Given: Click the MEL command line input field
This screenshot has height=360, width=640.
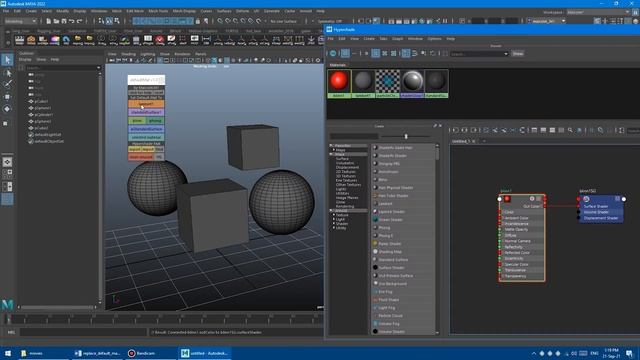Looking at the screenshot, I should coord(83,332).
